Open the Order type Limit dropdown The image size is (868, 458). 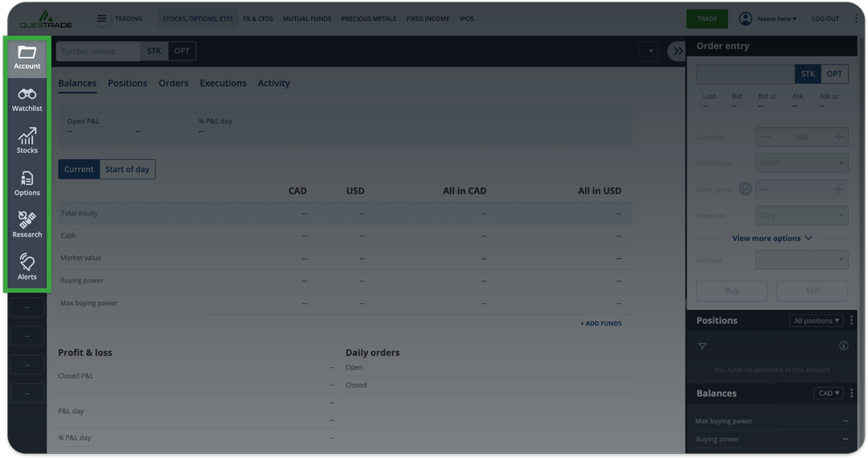(x=801, y=162)
